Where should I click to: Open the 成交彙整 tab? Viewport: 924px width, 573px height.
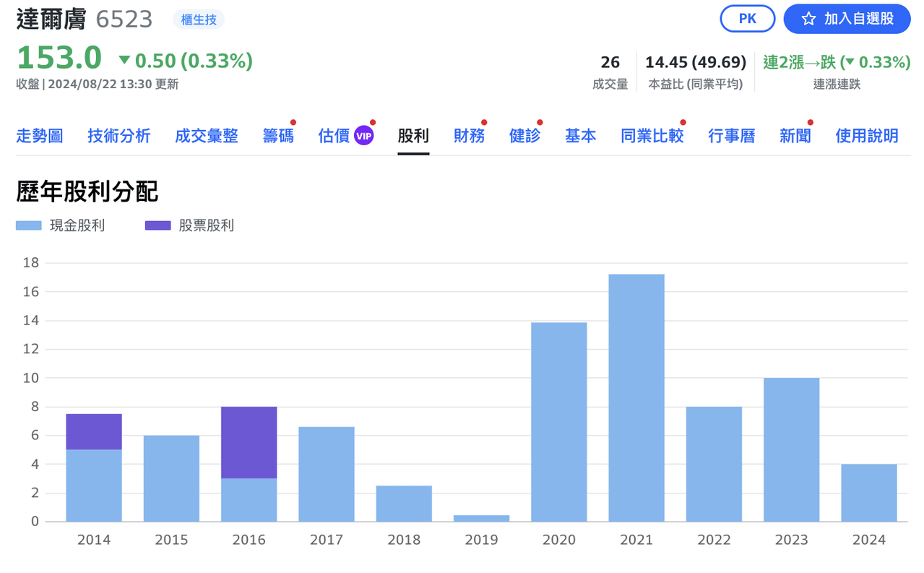pos(207,135)
